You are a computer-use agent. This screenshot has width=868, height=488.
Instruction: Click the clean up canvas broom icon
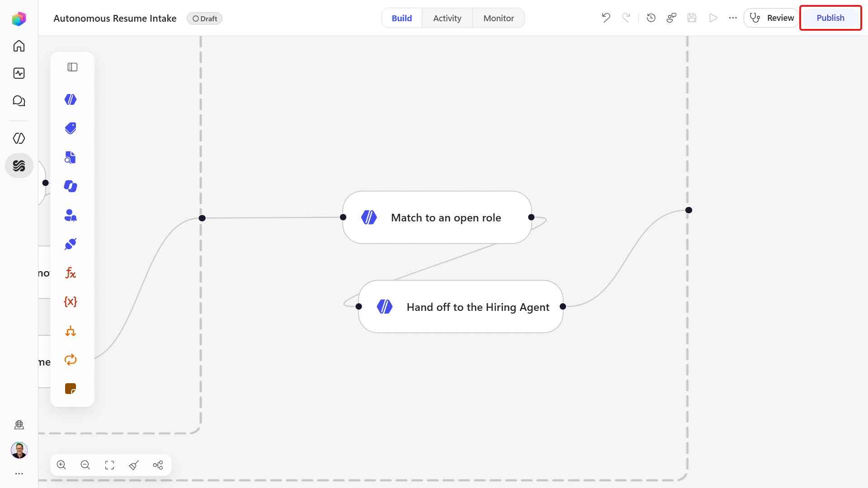[134, 465]
